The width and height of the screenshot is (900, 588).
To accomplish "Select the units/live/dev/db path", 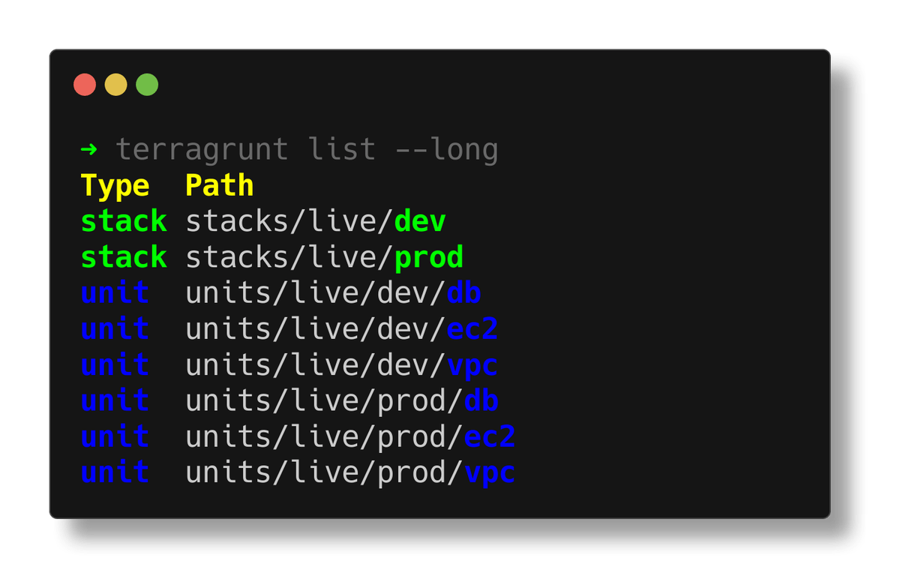I will (x=334, y=292).
